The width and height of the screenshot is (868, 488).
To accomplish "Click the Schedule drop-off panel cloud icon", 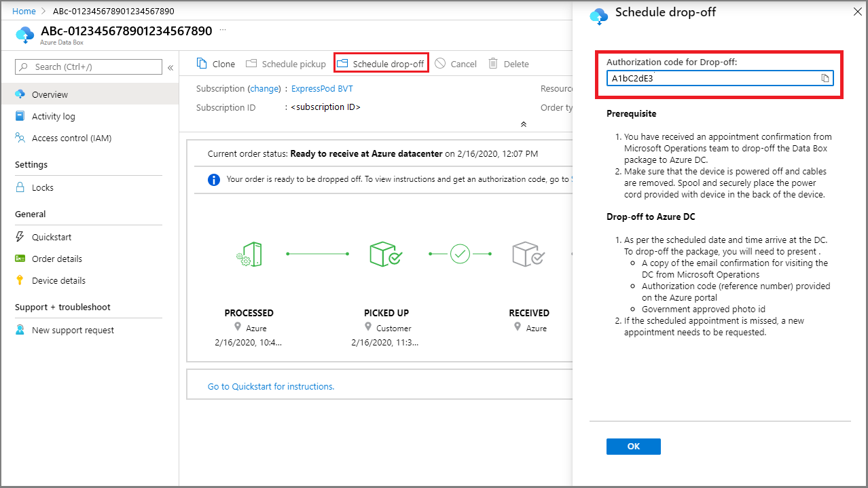I will (x=598, y=17).
